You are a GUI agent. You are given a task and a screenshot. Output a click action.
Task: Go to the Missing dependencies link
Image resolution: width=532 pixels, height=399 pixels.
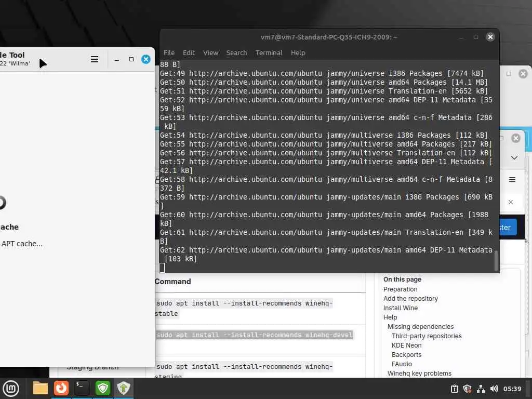pyautogui.click(x=420, y=327)
